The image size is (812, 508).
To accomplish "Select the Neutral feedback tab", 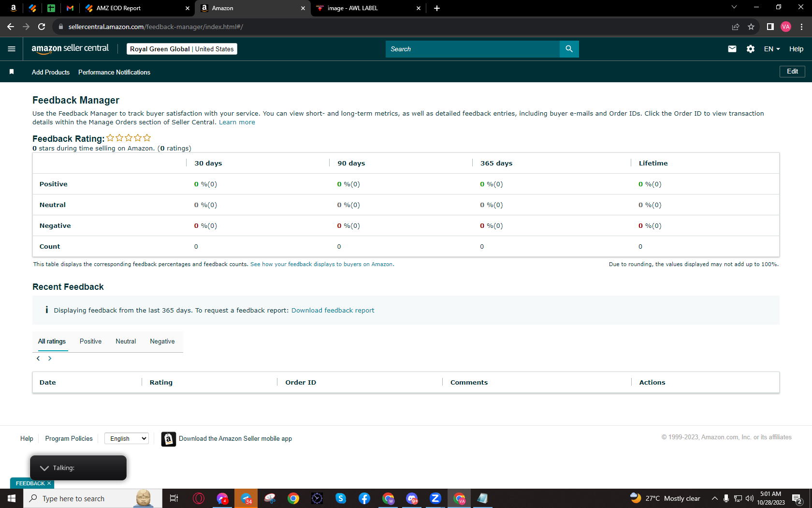I will tap(126, 342).
